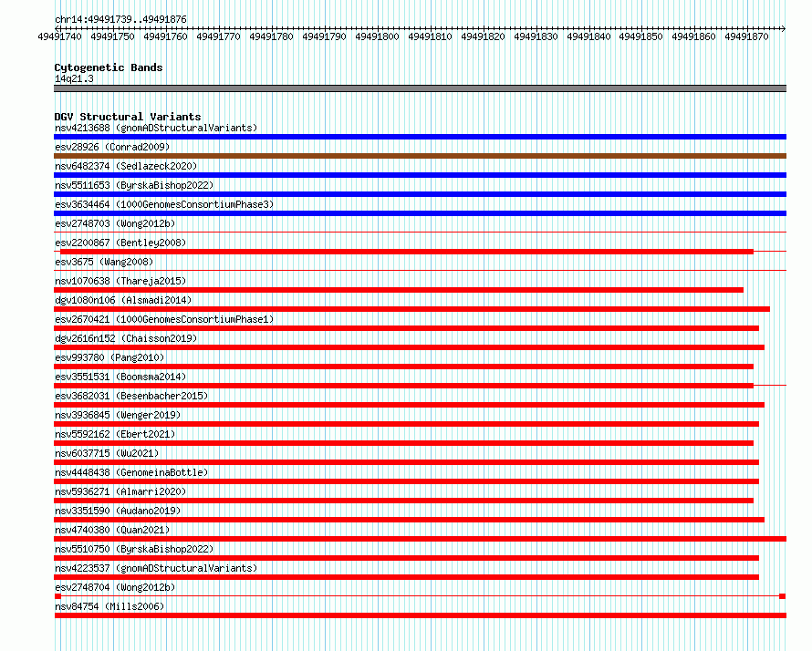This screenshot has height=651, width=812.
Task: Open variant label nsv6037715 (Wu2021)
Action: click(x=107, y=453)
